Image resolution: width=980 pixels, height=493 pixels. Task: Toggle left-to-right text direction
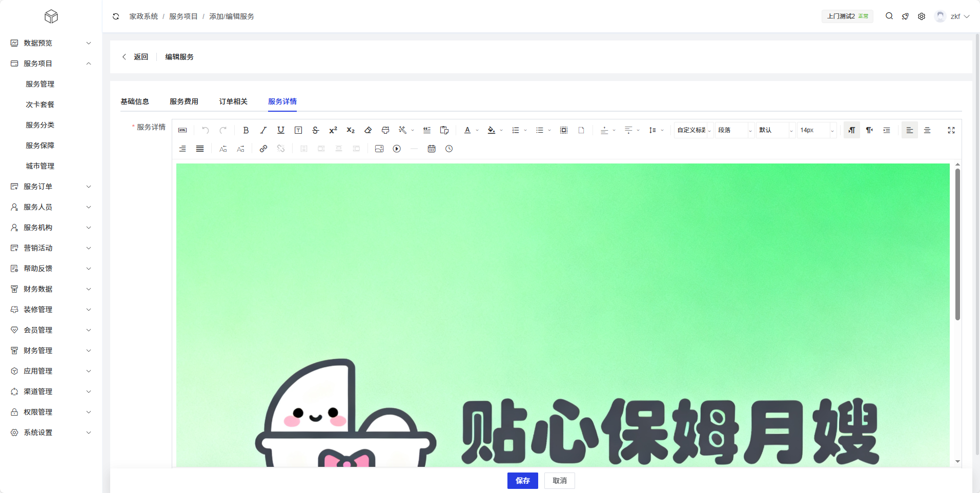pos(852,130)
